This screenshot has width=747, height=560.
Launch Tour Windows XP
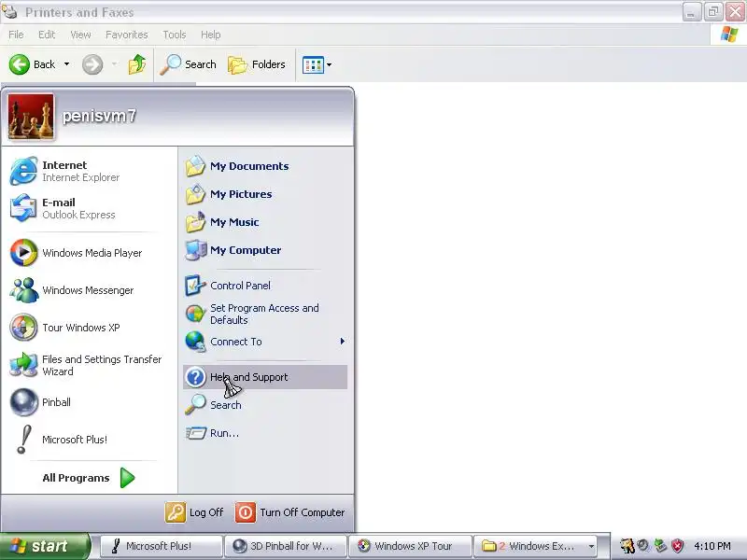(89, 328)
